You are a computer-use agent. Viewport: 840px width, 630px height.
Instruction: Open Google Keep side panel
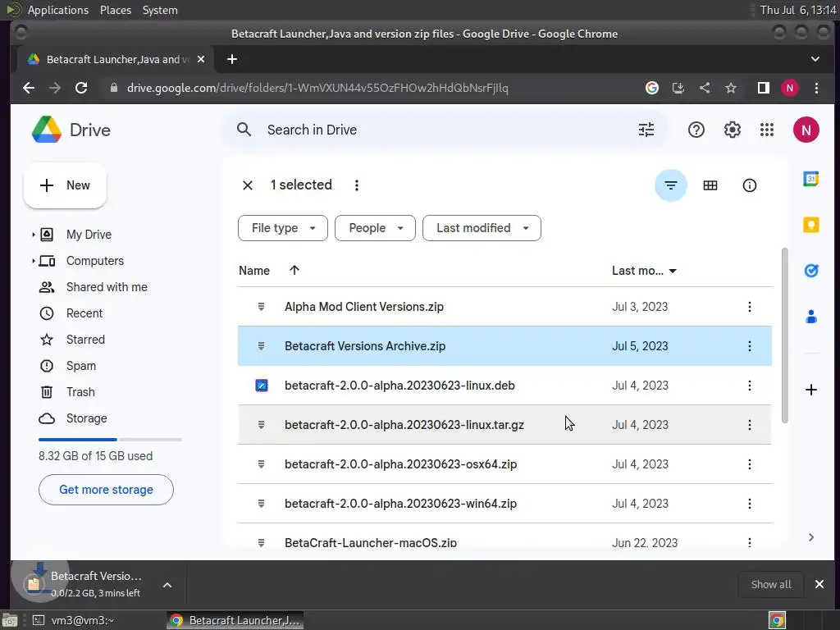click(x=811, y=225)
